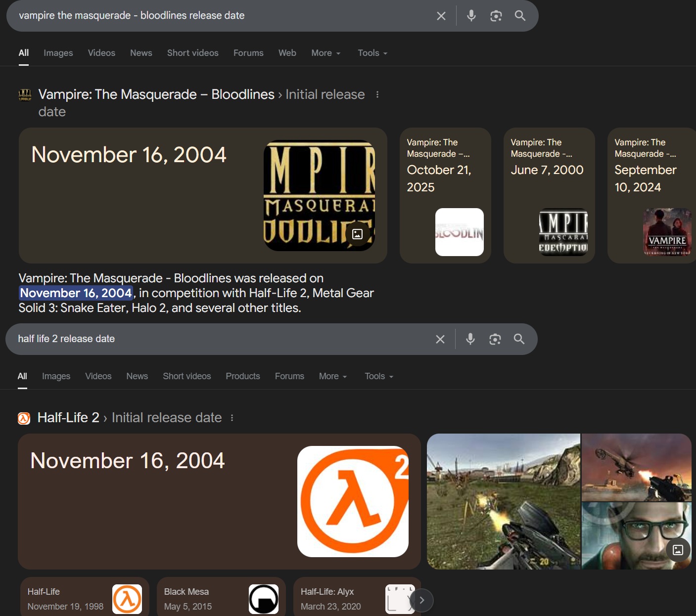This screenshot has width=696, height=616.
Task: Submit the Vampire Bloodlines release date search
Action: click(x=520, y=16)
